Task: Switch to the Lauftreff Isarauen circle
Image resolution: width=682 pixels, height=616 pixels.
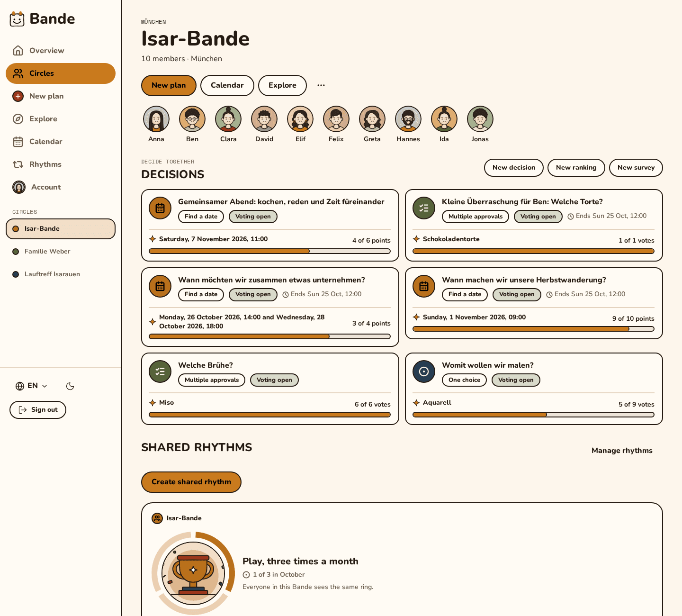Action: [61, 274]
